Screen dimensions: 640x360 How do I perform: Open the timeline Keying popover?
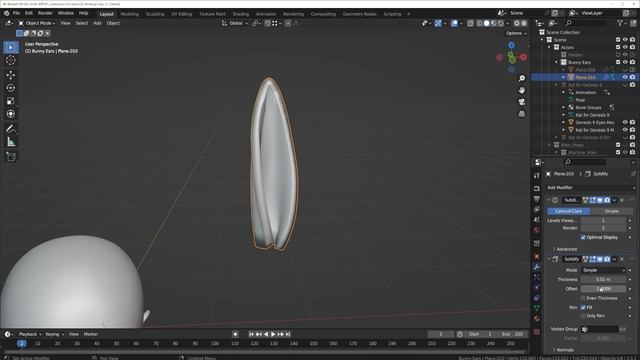click(x=54, y=334)
